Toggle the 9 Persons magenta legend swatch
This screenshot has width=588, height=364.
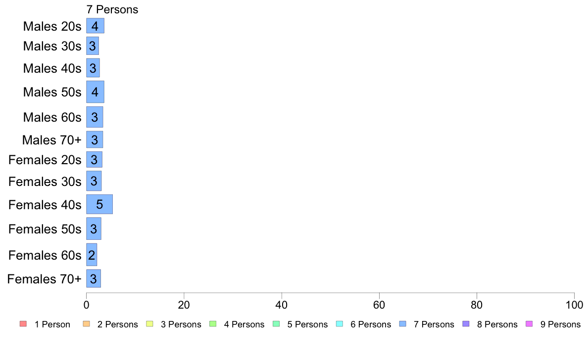[x=529, y=324]
